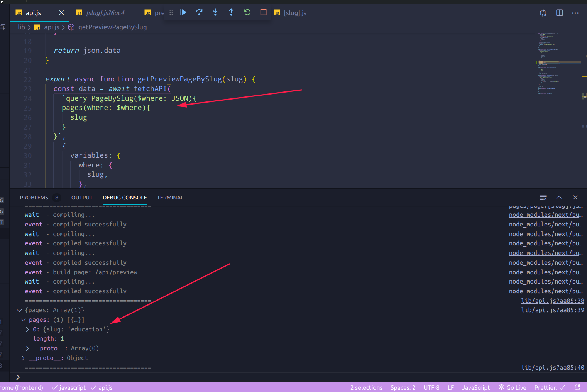Focus the debug console input prompt
This screenshot has height=392, width=587.
tap(301, 377)
